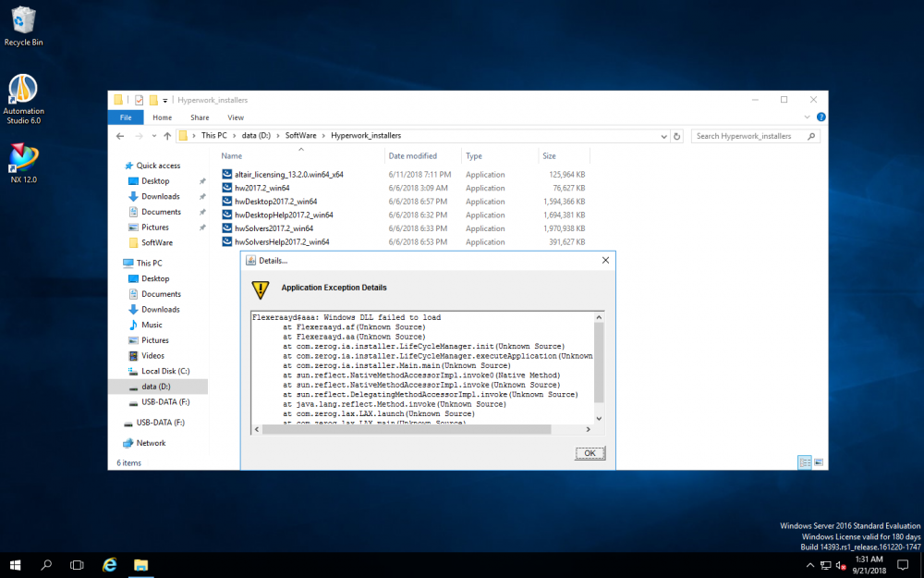Open the Explorer help icon
The width and height of the screenshot is (924, 578).
coord(821,117)
